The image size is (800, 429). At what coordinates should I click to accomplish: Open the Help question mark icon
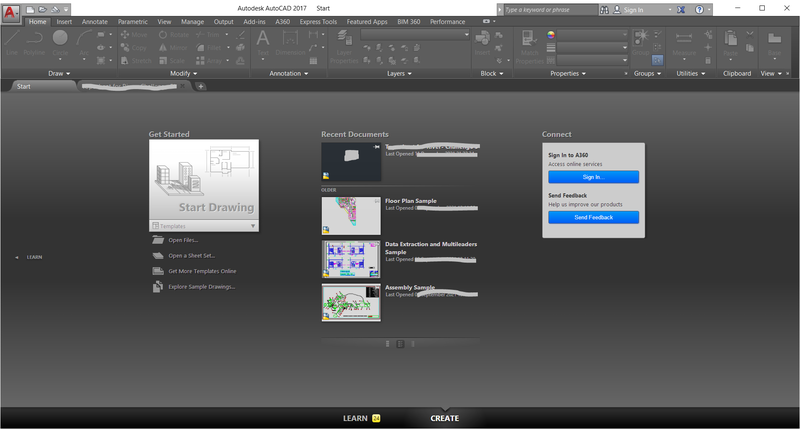coord(699,10)
